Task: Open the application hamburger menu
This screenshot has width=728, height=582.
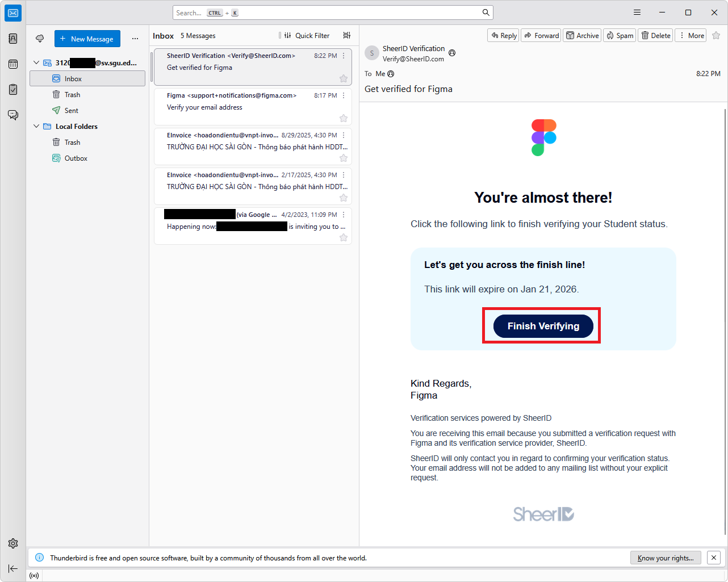Action: tap(637, 12)
